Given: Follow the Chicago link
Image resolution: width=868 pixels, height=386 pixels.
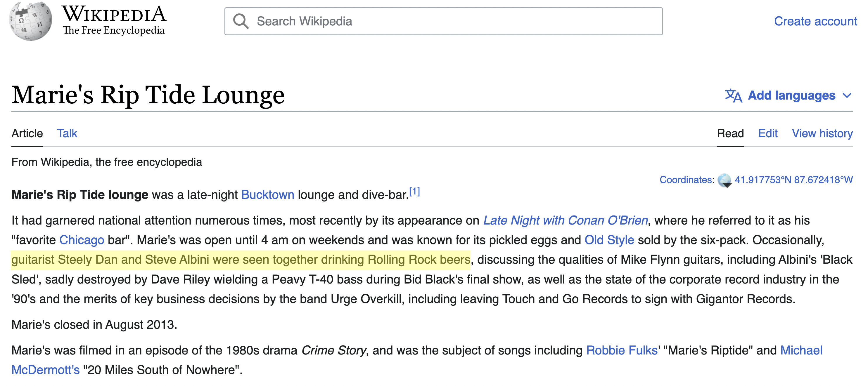Looking at the screenshot, I should (82, 240).
